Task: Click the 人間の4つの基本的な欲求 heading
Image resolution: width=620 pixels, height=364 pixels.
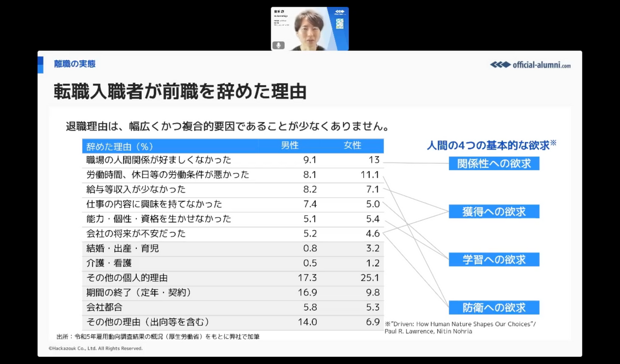Action: pyautogui.click(x=488, y=146)
